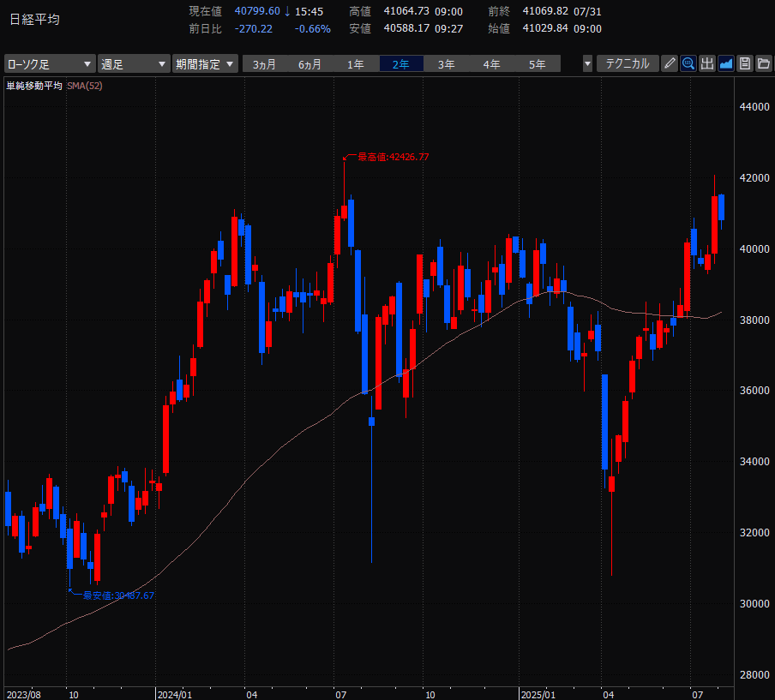Click the 28000 price axis label

[x=754, y=675]
